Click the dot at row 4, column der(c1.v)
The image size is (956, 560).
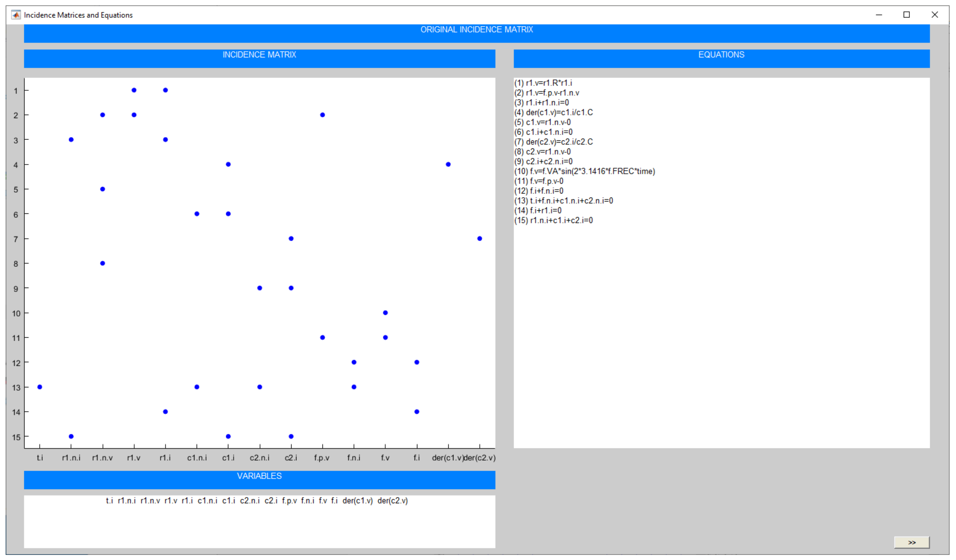coord(448,164)
